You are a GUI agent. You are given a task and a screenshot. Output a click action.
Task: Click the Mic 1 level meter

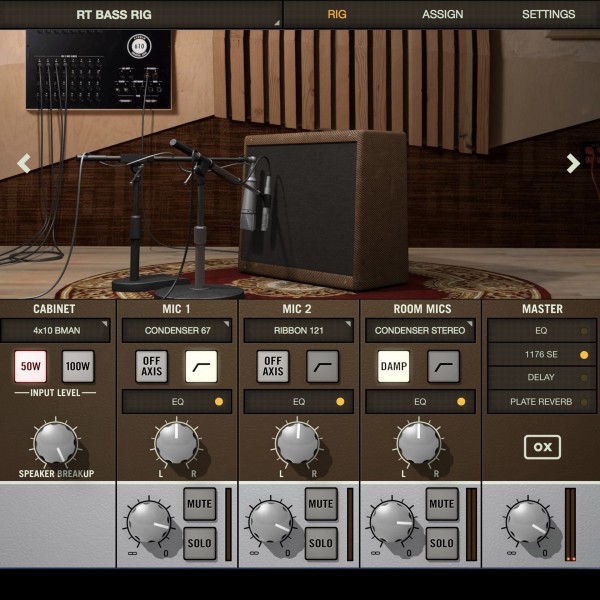click(x=228, y=524)
